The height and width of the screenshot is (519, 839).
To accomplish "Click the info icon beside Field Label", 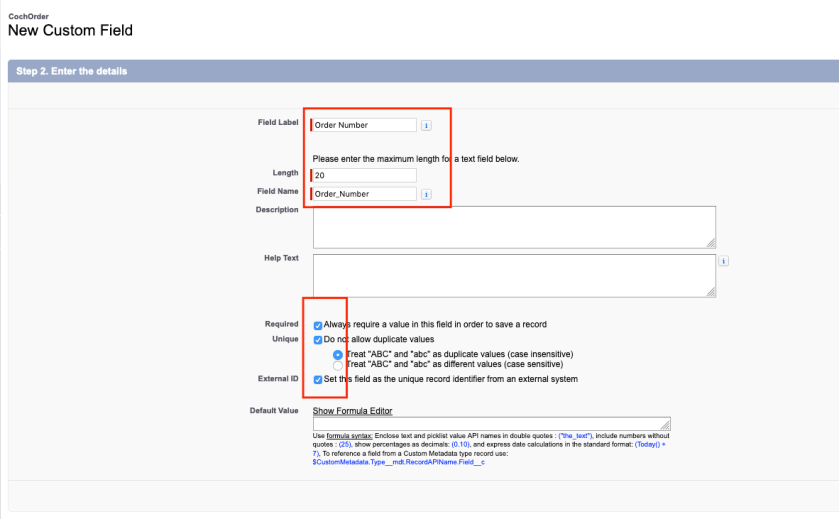I will 426,126.
